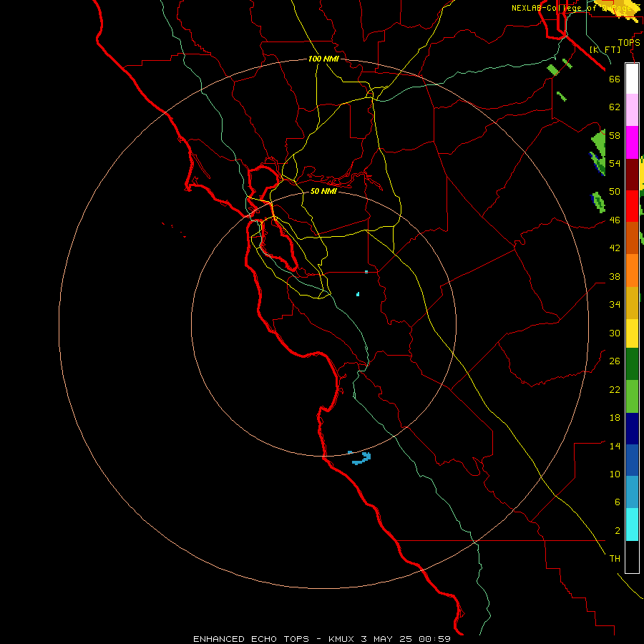Click the legend value "62"
Viewport: 644px width, 644px height.
(615, 107)
